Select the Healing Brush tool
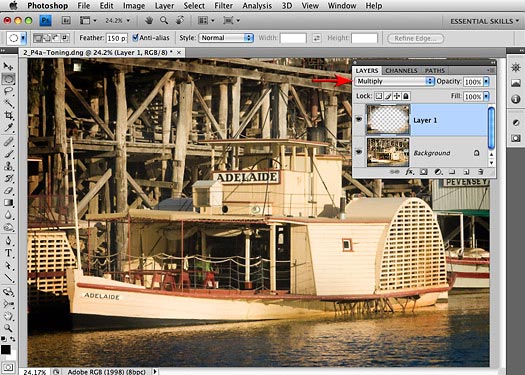This screenshot has height=375, width=525. [x=8, y=142]
